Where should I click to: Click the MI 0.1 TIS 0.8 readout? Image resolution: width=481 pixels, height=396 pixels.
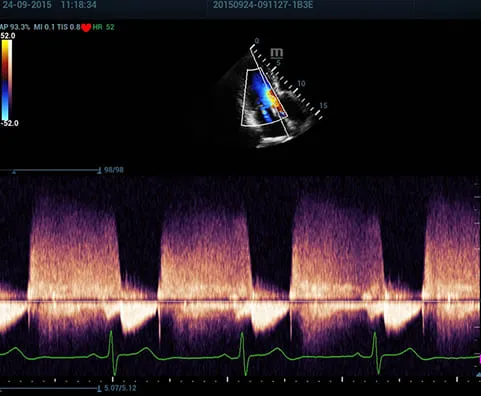[57, 27]
